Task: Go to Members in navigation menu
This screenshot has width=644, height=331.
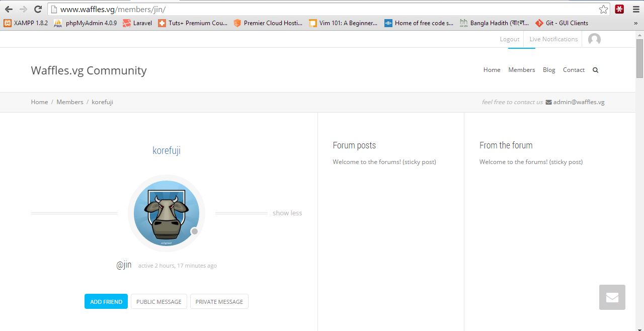Action: point(521,70)
